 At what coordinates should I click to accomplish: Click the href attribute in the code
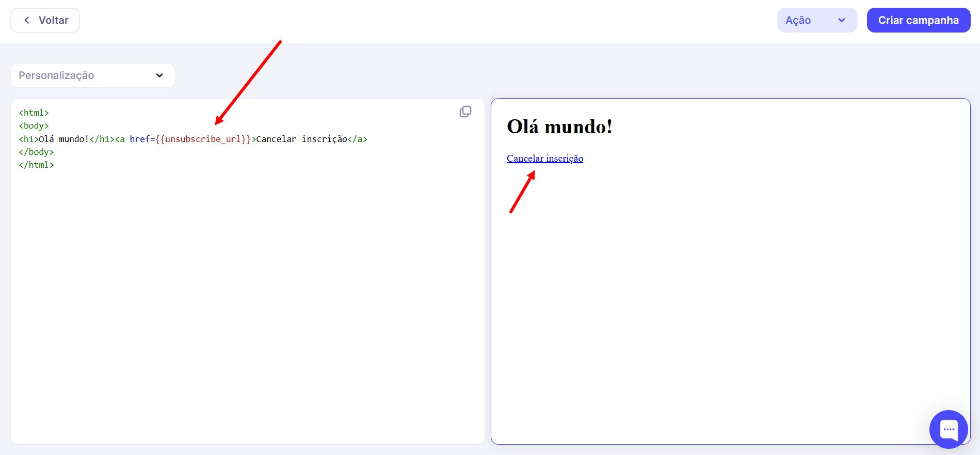[x=139, y=139]
